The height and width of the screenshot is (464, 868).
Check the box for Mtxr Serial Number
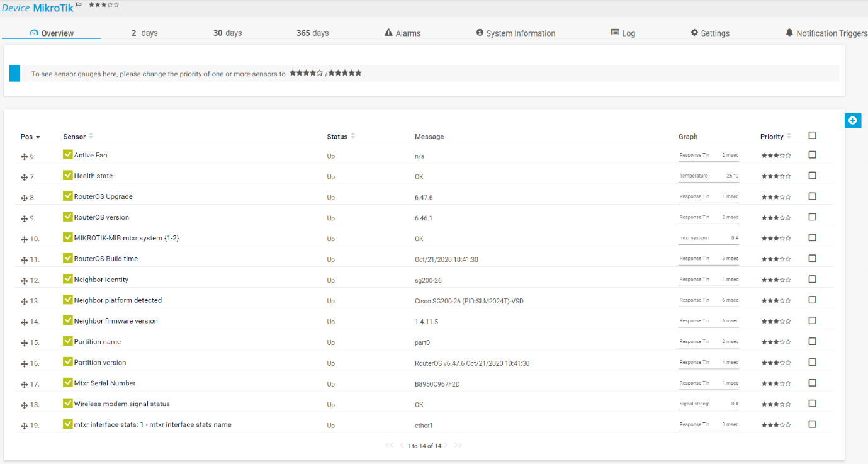[812, 383]
